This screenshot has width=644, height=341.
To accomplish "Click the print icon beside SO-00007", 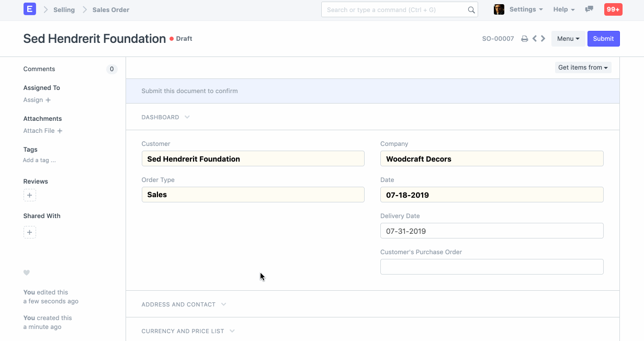I will coord(524,39).
